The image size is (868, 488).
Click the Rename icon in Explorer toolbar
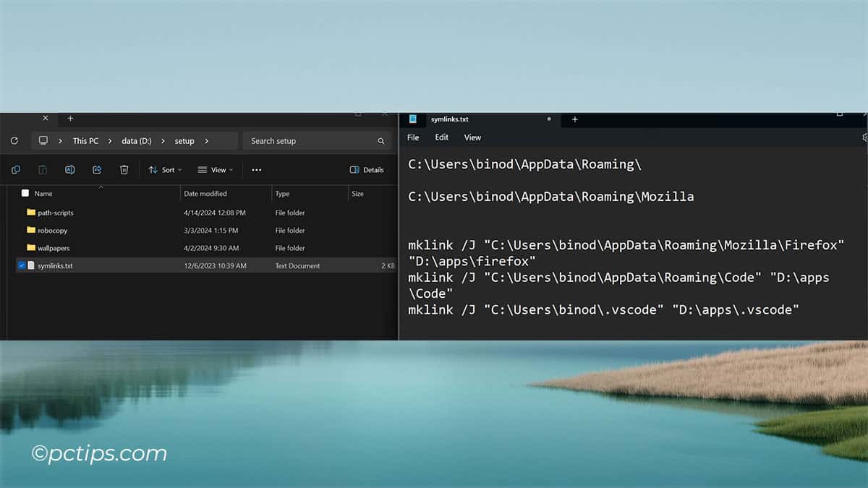pos(70,170)
